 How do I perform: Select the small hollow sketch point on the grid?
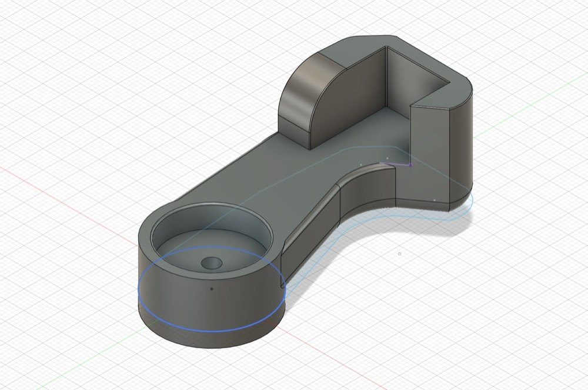pos(399,254)
